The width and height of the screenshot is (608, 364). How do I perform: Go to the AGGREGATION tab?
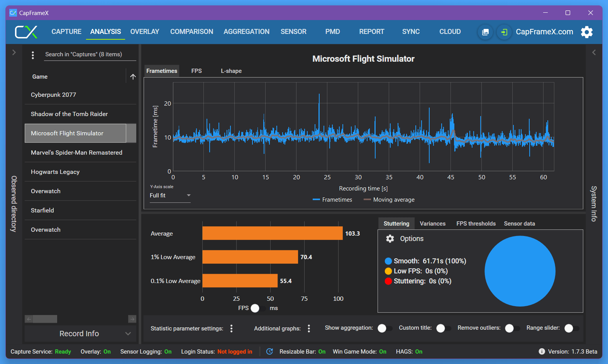pyautogui.click(x=246, y=32)
